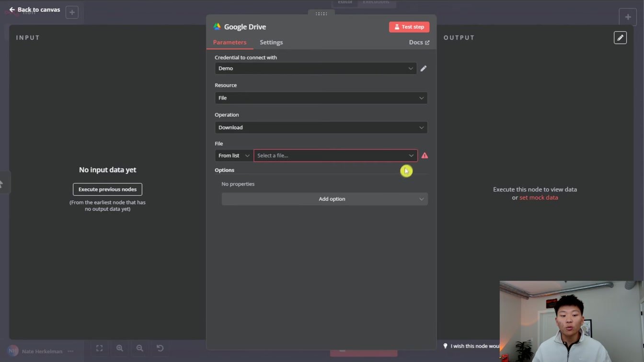Image resolution: width=644 pixels, height=362 pixels.
Task: Click the Options section label
Action: (224, 170)
